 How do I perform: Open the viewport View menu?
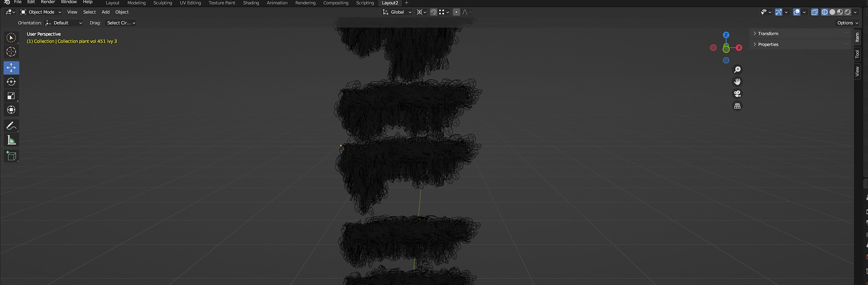pyautogui.click(x=72, y=12)
